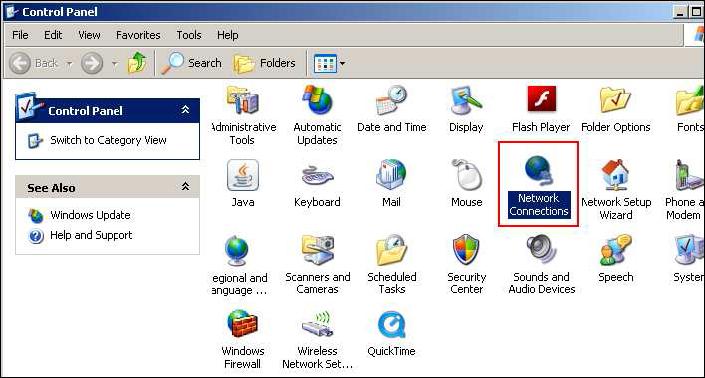The width and height of the screenshot is (705, 378).
Task: Open Scheduled Tasks folder
Action: [392, 264]
